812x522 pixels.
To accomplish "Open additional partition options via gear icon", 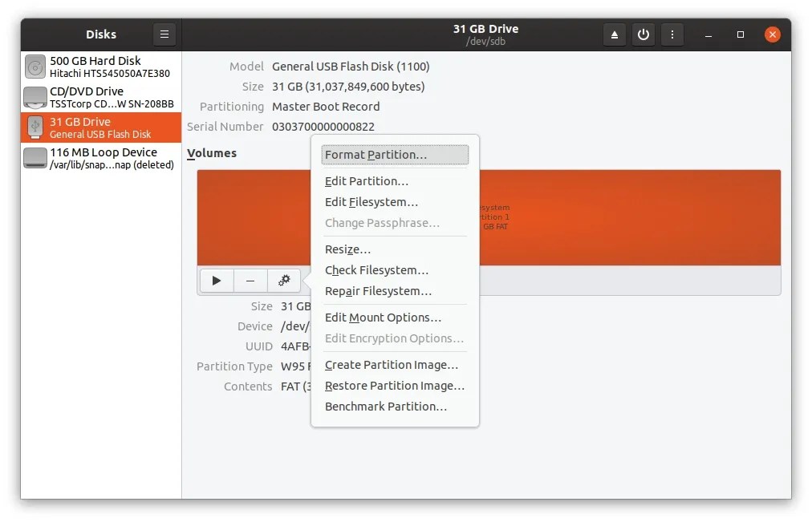I will pos(283,280).
